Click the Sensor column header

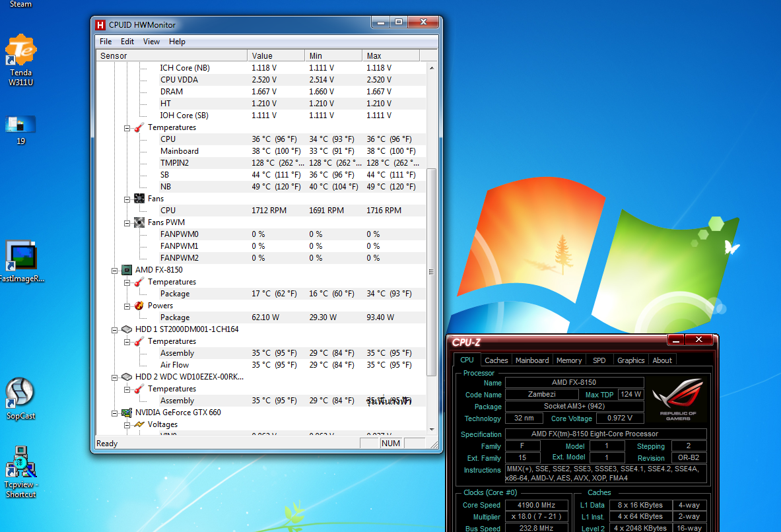pos(172,56)
